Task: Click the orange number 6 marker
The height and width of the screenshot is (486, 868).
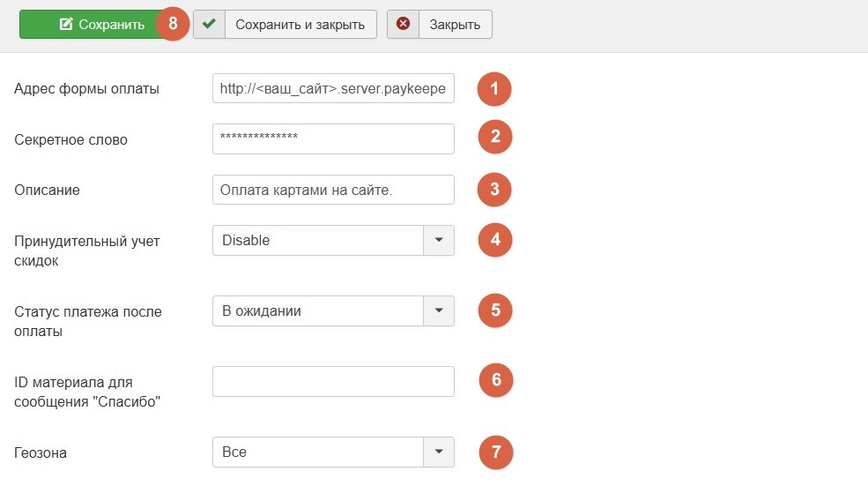Action: point(495,380)
